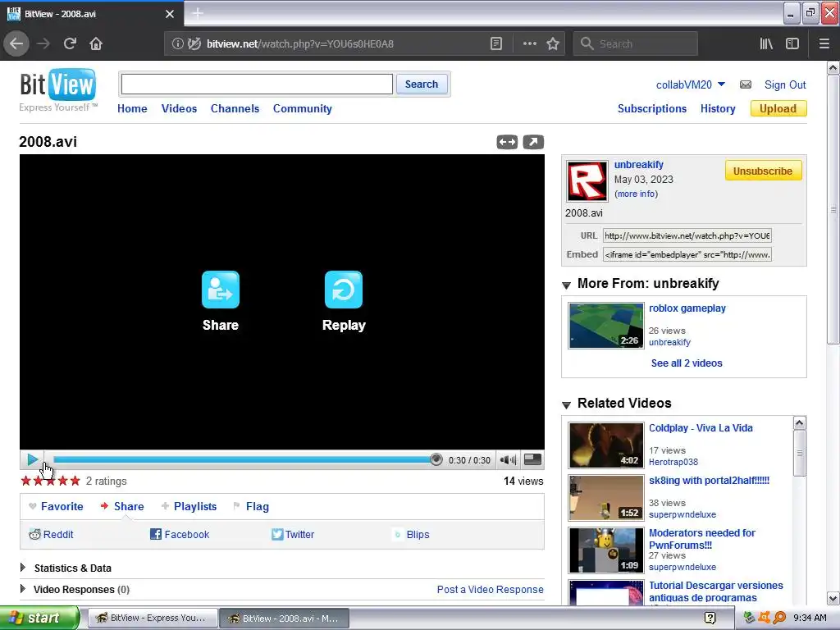Share to Blips
The height and width of the screenshot is (630, 840).
coord(412,534)
